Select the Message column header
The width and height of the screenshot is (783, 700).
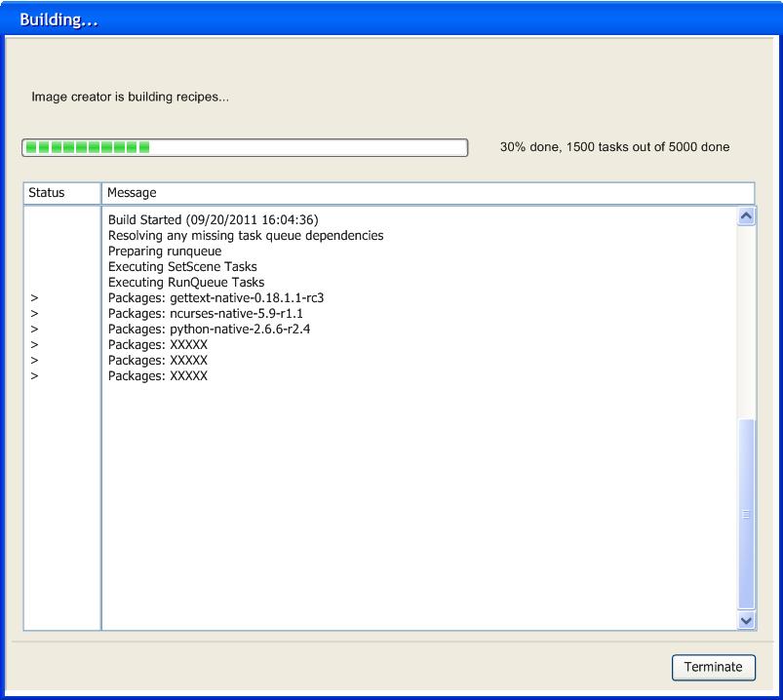click(x=427, y=193)
